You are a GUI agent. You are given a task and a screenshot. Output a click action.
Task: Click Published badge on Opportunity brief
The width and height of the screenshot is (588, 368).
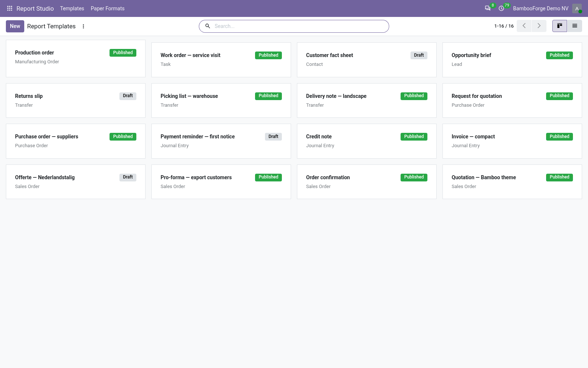(559, 55)
